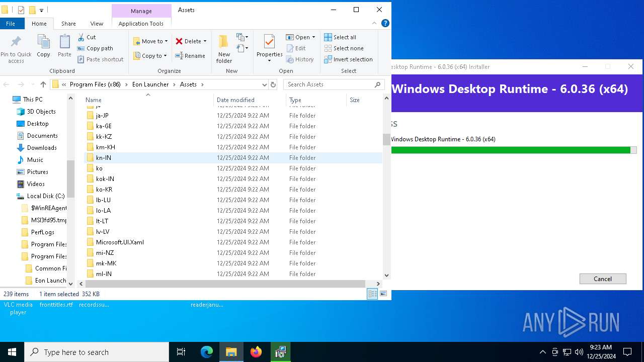The width and height of the screenshot is (644, 362).
Task: Select the Microsoft.UI.Xaml folder
Action: [120, 242]
